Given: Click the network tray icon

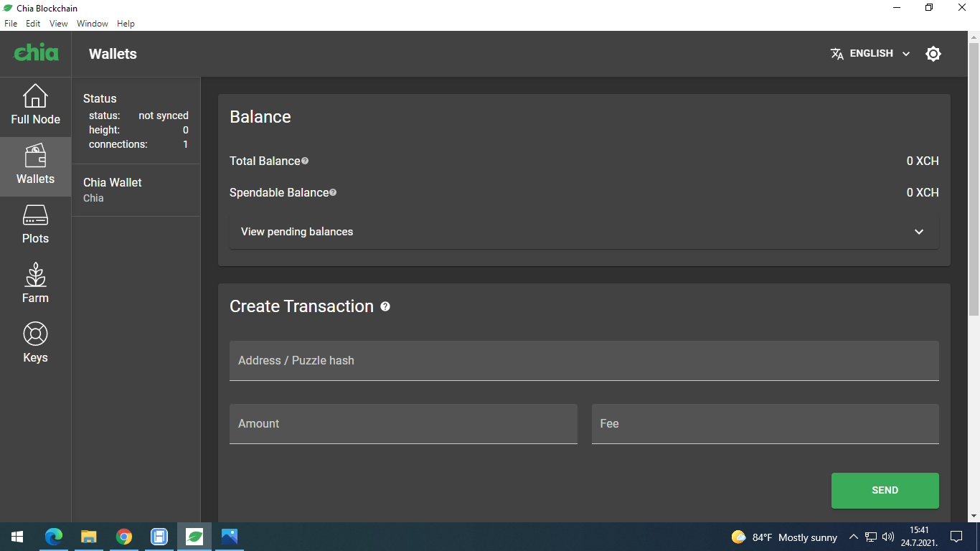Looking at the screenshot, I should 871,537.
